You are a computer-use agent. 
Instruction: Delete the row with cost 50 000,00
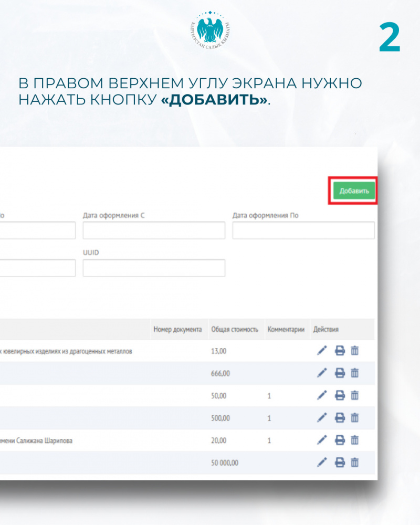[x=355, y=463]
